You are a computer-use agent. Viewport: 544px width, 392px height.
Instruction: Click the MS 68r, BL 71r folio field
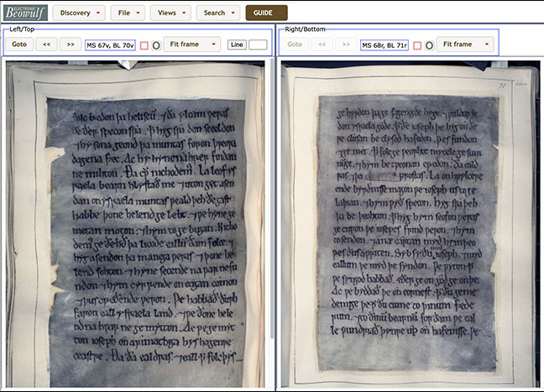click(384, 45)
